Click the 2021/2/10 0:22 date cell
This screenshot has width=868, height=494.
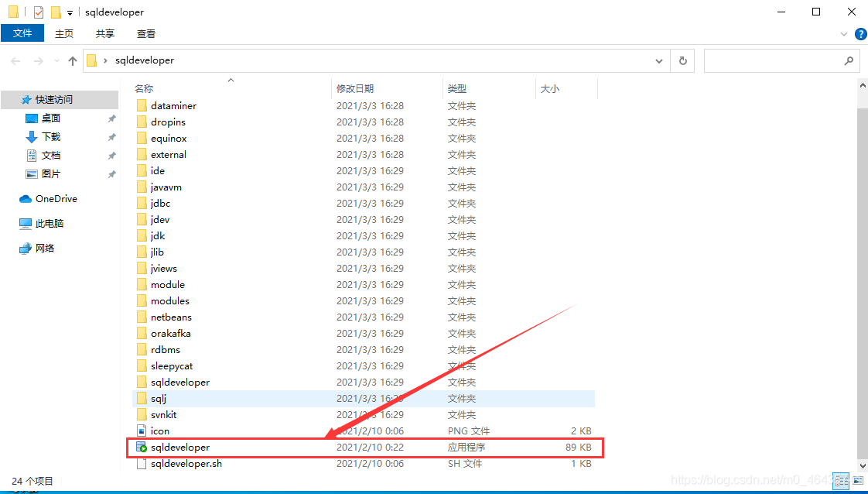point(371,447)
